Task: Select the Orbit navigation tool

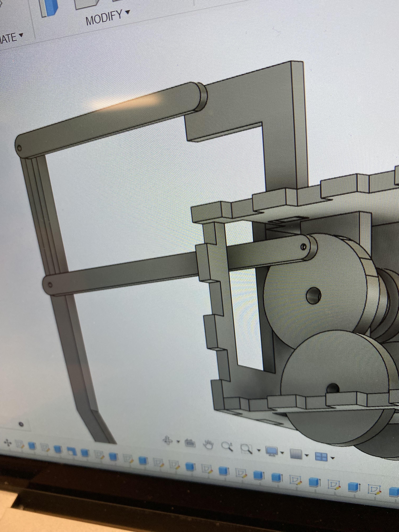Action: (168, 440)
